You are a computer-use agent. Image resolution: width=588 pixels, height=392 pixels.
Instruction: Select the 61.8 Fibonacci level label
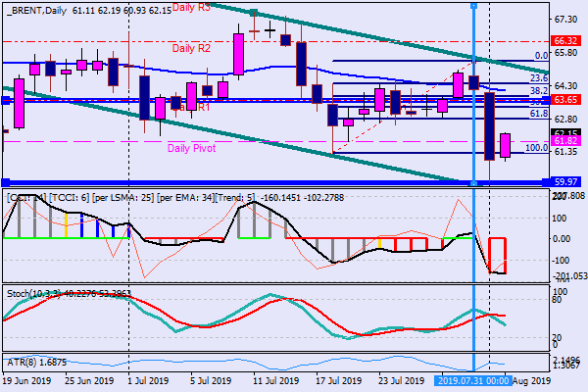537,115
